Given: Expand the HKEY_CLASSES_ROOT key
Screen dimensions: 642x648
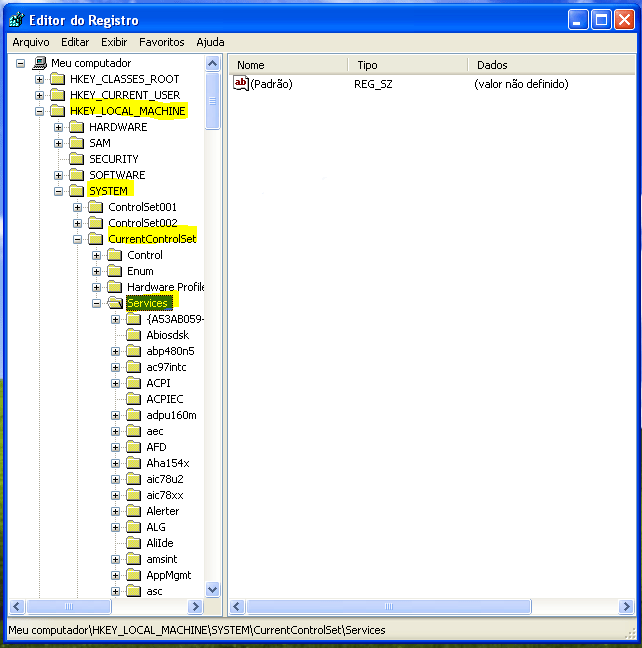Looking at the screenshot, I should (x=39, y=79).
